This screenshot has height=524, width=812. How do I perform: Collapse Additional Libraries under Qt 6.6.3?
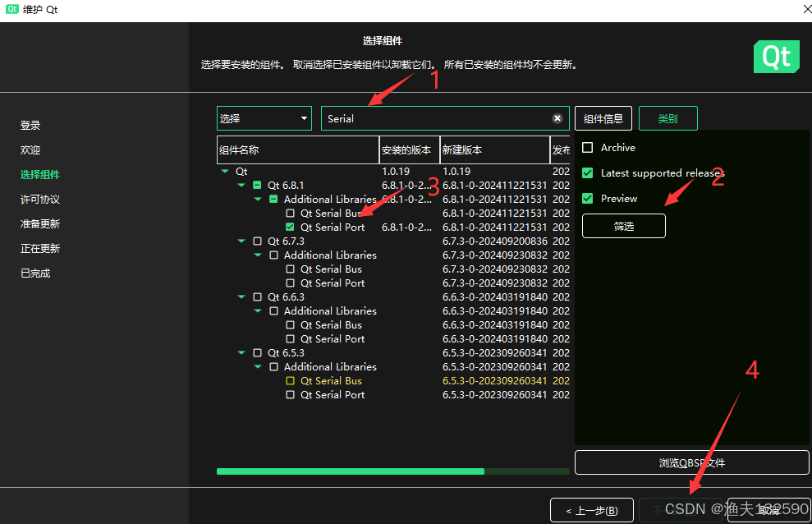258,310
